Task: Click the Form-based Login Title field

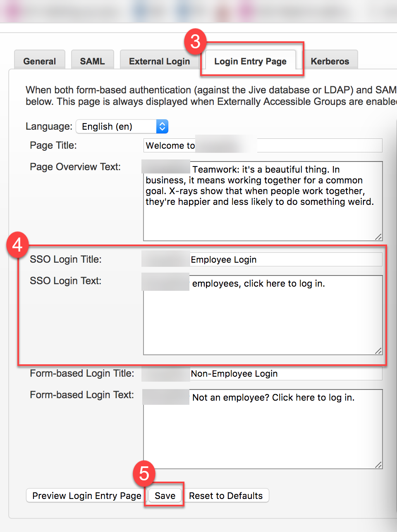Action: pos(263,373)
